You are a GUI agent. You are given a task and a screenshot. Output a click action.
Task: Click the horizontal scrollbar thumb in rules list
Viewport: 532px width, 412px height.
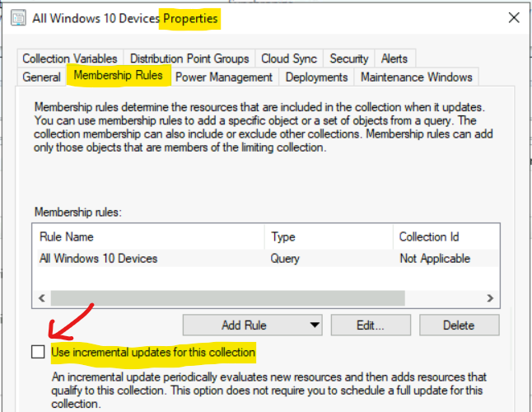pyautogui.click(x=227, y=298)
